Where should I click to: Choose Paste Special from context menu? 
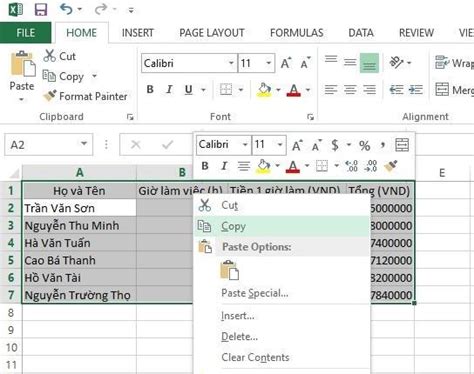[255, 293]
